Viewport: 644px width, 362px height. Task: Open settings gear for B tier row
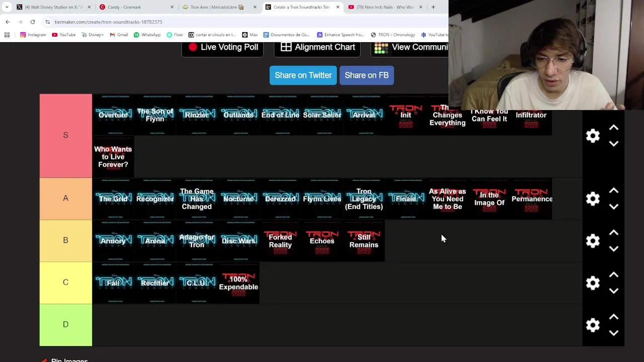tap(593, 241)
